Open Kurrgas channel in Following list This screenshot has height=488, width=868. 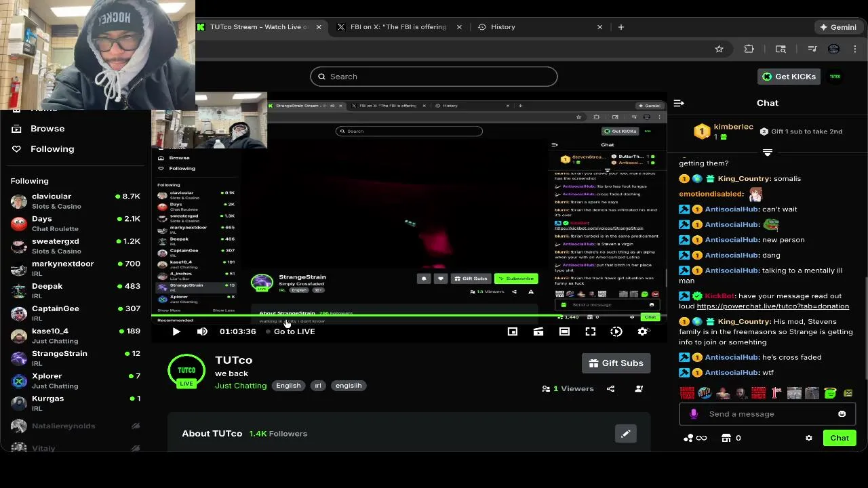click(x=76, y=403)
